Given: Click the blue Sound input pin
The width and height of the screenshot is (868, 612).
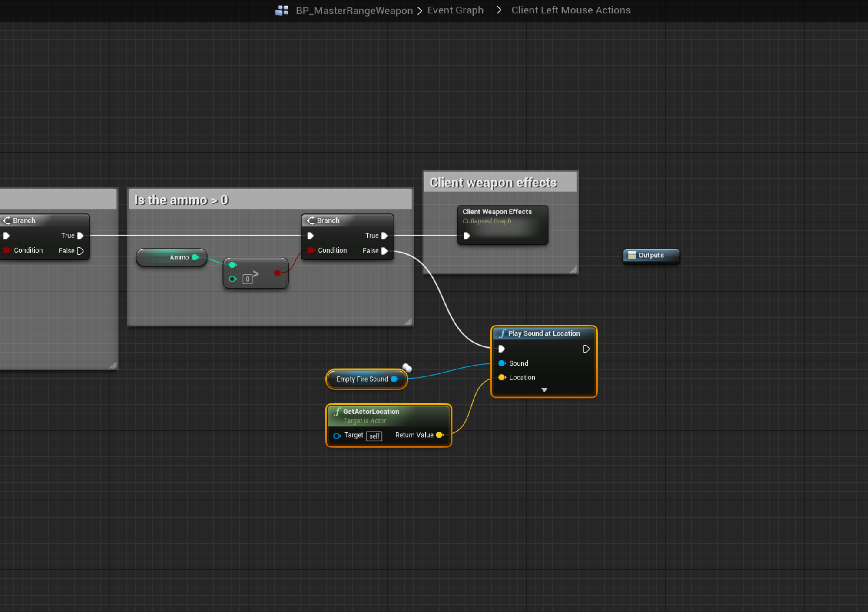Looking at the screenshot, I should click(502, 363).
